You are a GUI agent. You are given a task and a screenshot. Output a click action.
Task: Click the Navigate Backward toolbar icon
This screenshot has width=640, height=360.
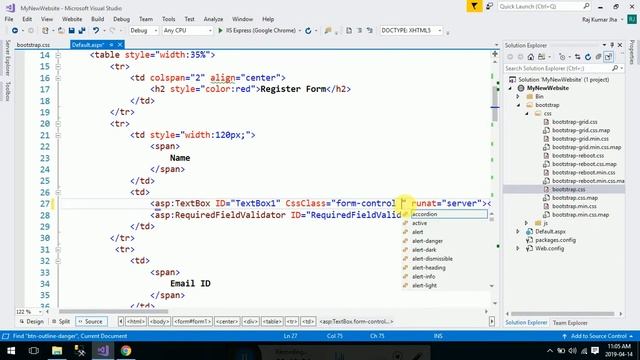15,31
